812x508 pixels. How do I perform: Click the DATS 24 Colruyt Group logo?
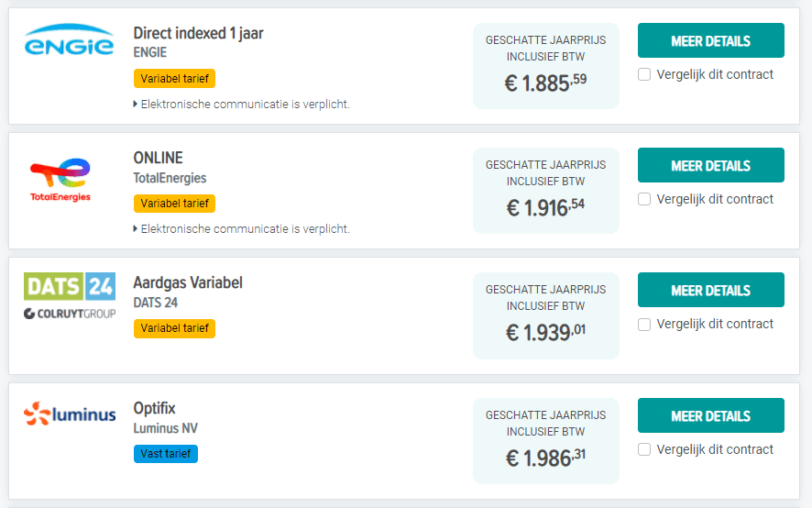(x=70, y=295)
